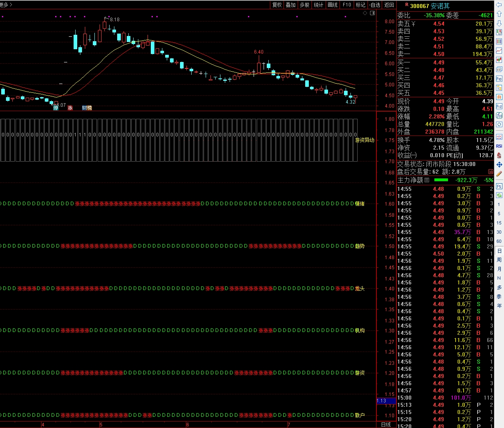The height and width of the screenshot is (428, 504).
Task: Click the down arrow icon for next stock
Action: pyautogui.click(x=499, y=23)
